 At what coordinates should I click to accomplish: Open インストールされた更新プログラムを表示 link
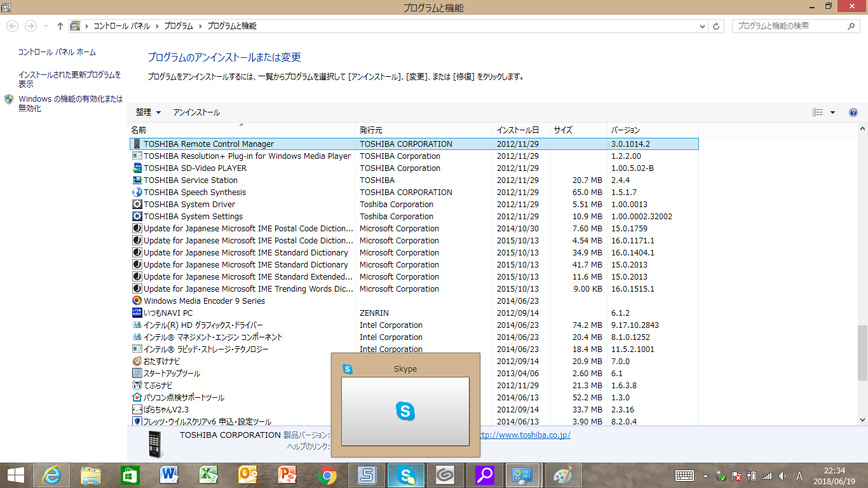[70, 79]
